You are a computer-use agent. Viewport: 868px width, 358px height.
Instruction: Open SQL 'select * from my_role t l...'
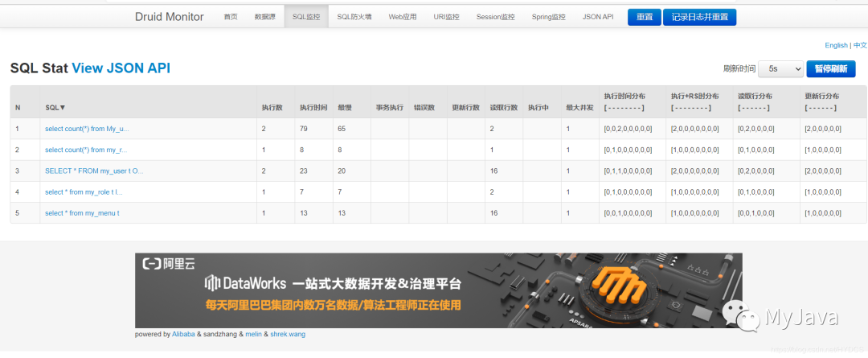click(x=84, y=192)
